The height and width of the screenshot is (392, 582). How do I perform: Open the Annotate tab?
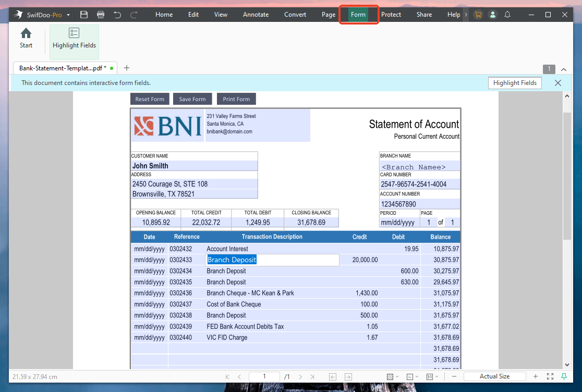(x=256, y=15)
